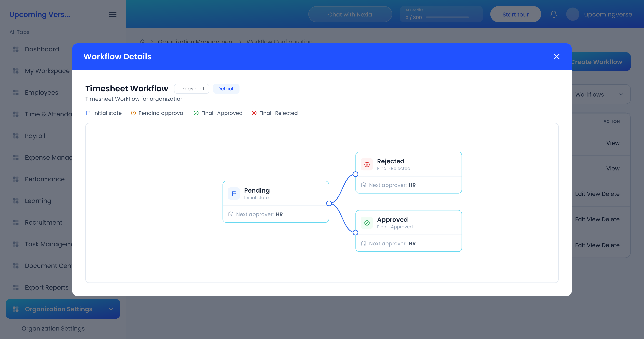
Task: Open the Recruitment section
Action: 44,222
